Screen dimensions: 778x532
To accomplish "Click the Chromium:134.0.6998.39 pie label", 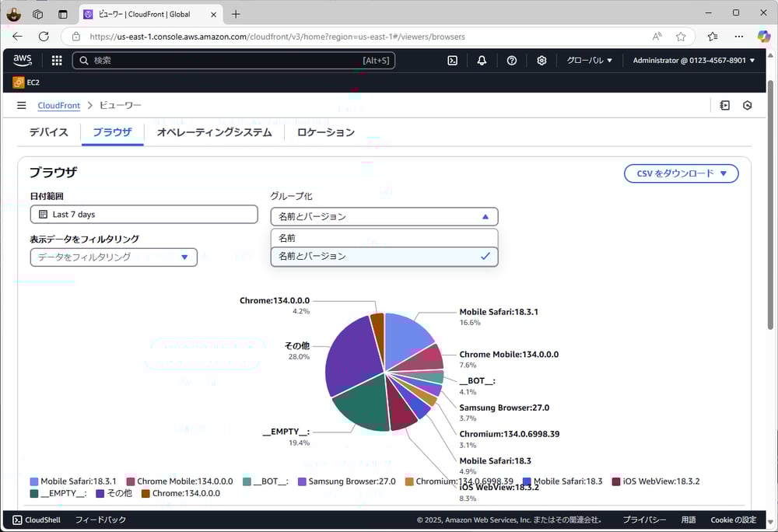I will point(509,434).
